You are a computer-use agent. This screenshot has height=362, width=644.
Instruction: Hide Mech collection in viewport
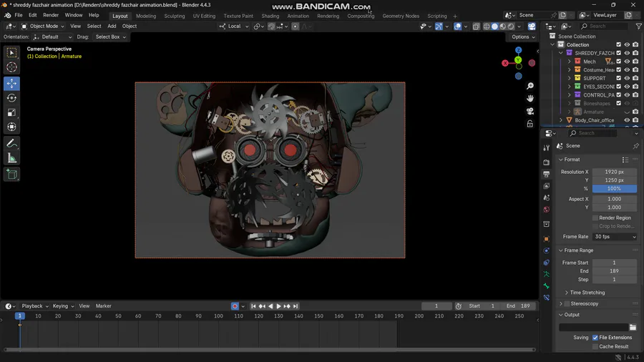coord(627,62)
